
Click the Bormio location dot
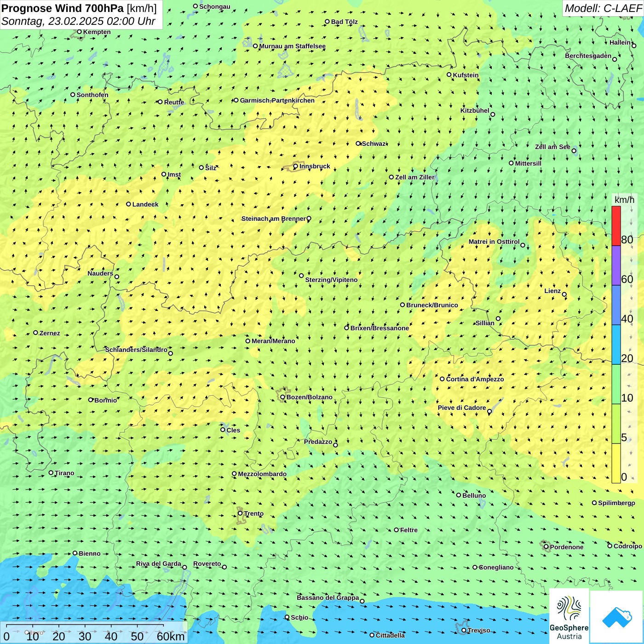(x=91, y=400)
